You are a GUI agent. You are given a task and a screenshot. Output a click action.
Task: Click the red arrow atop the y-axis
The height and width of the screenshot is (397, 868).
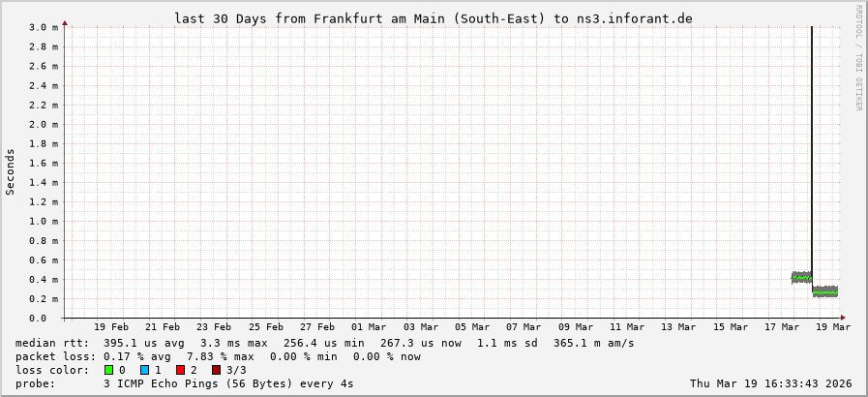(65, 22)
